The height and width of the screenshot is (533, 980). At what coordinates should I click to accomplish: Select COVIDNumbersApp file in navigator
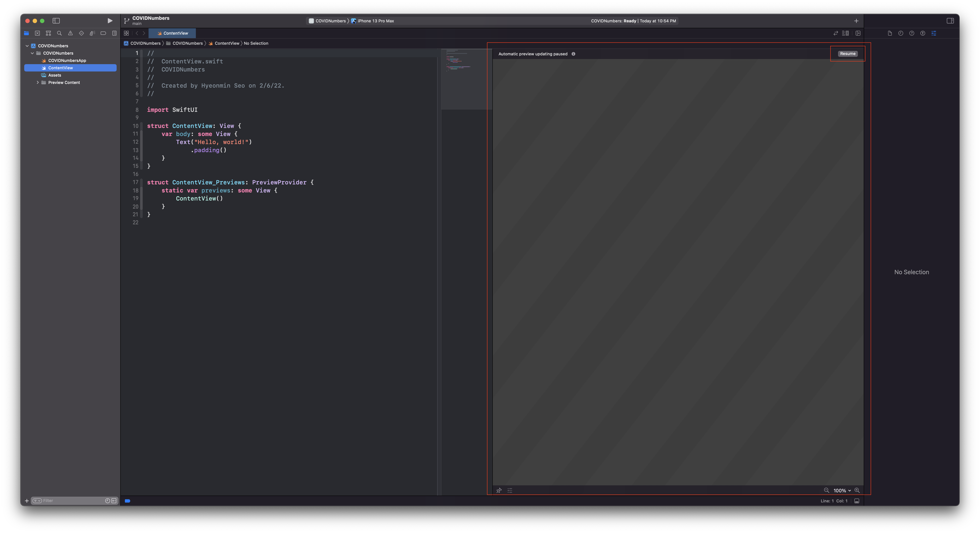[67, 60]
